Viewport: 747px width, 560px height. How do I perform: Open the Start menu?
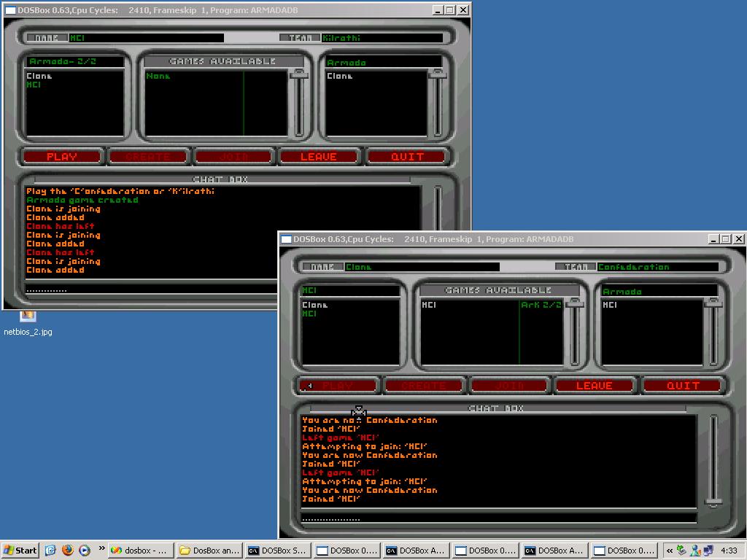click(20, 551)
